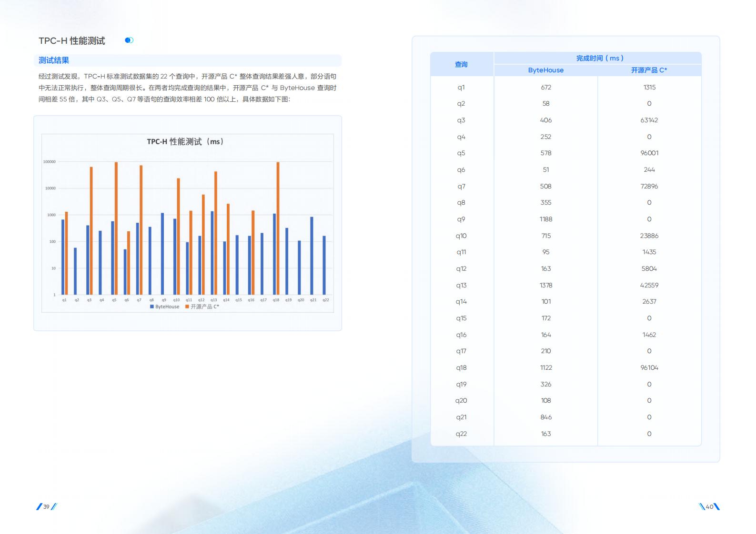Select value 508 in the table

[546, 186]
